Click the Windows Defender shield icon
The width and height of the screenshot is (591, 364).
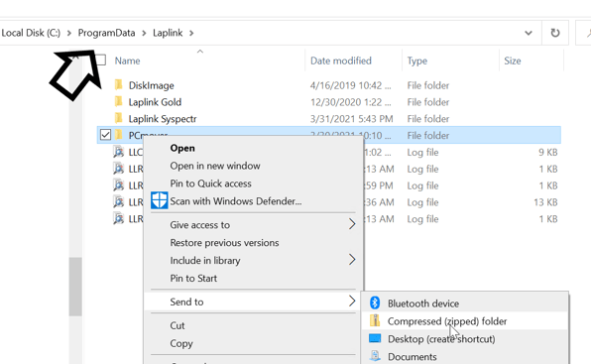pos(159,200)
